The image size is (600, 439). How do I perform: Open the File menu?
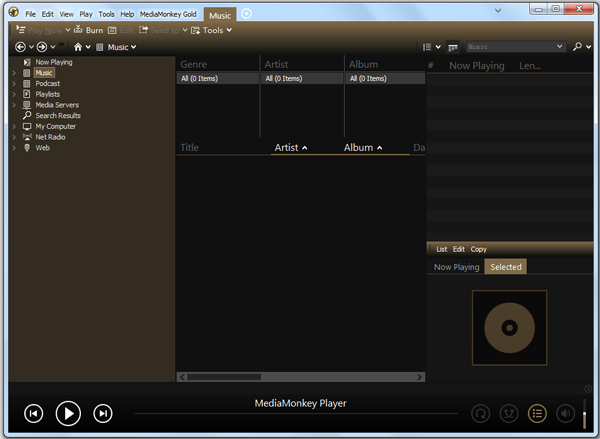pos(30,14)
